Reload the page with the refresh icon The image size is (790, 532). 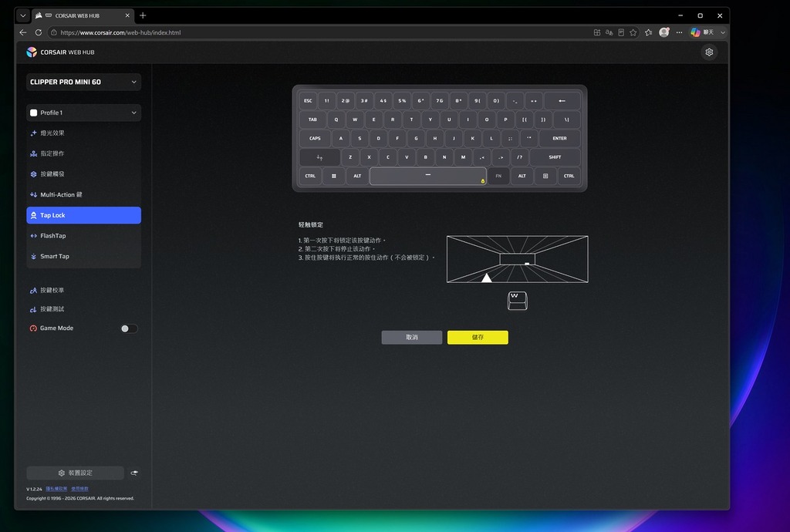pyautogui.click(x=39, y=32)
